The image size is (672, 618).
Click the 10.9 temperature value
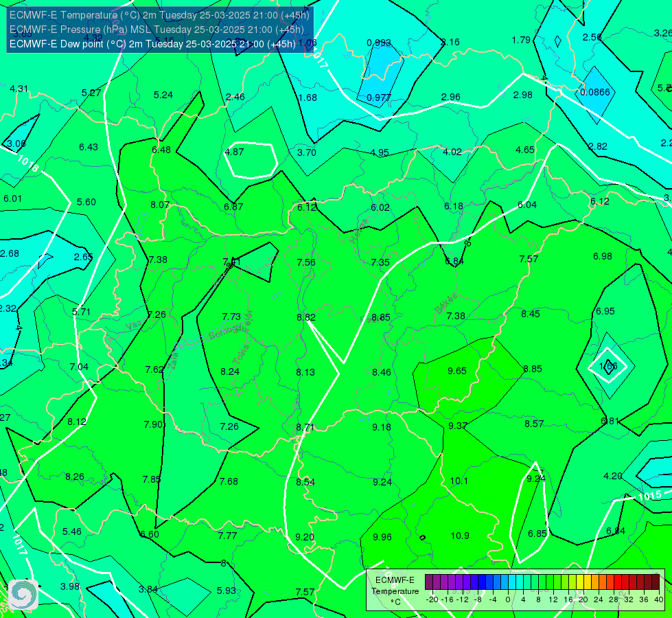click(x=460, y=536)
